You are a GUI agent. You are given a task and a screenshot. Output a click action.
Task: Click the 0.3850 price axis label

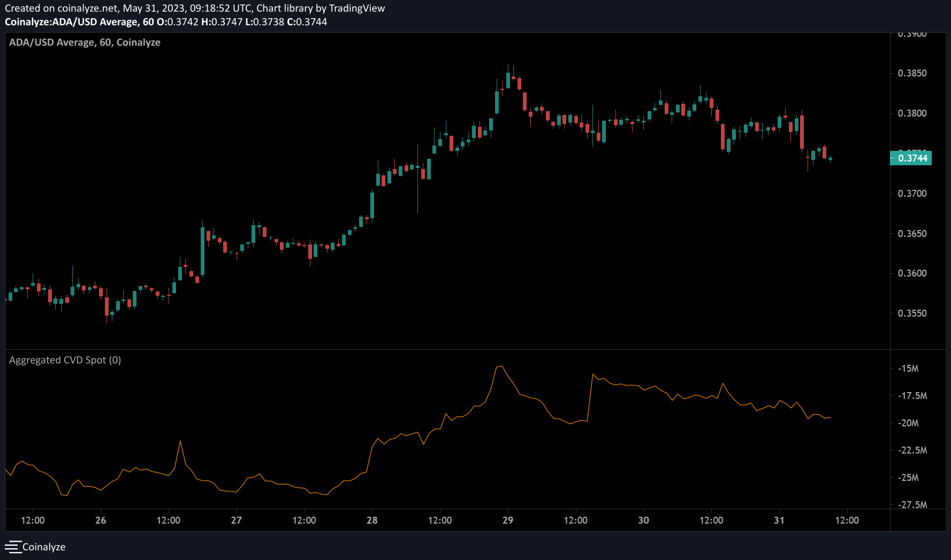point(912,73)
